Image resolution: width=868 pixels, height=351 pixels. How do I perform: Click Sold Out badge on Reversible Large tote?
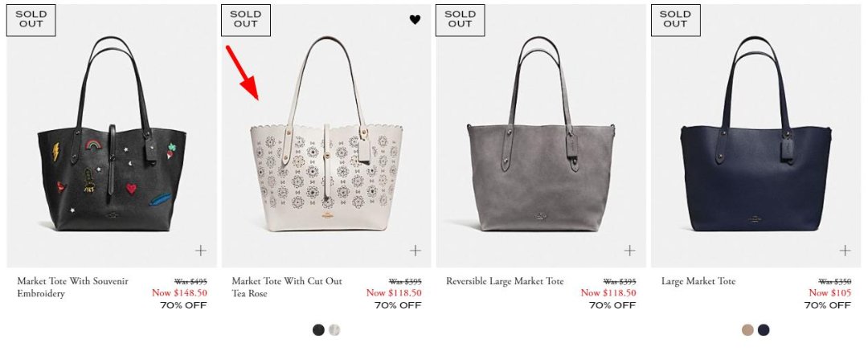click(461, 19)
